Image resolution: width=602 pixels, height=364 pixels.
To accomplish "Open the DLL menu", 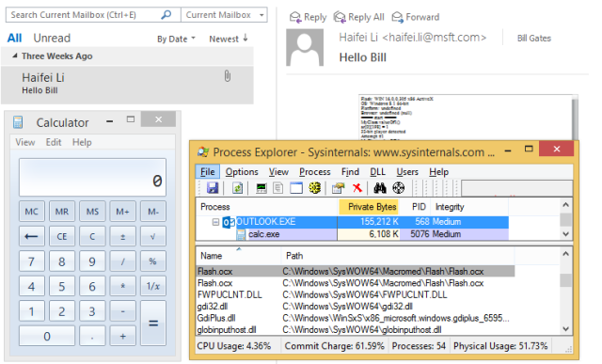I will (x=377, y=171).
